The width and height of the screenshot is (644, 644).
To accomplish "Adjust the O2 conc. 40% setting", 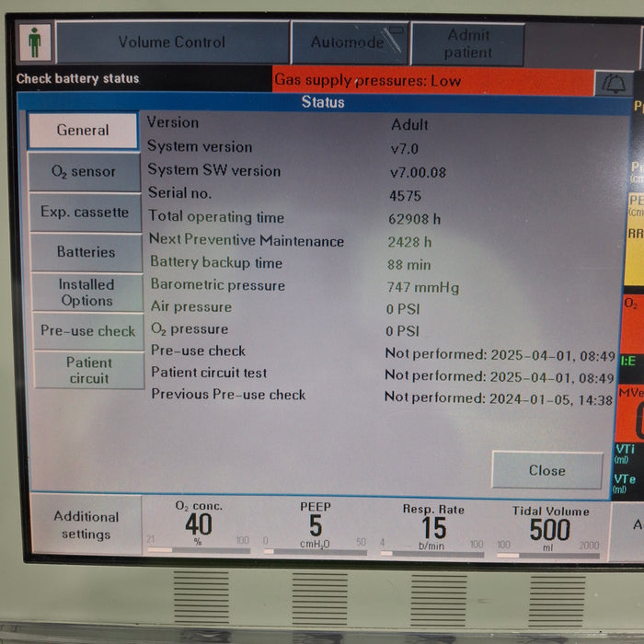I will [x=199, y=526].
